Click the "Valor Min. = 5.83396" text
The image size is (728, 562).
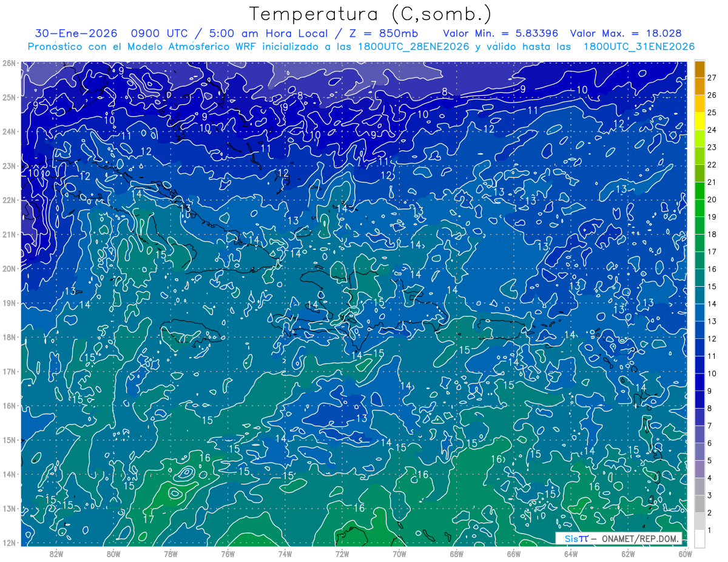[x=501, y=33]
